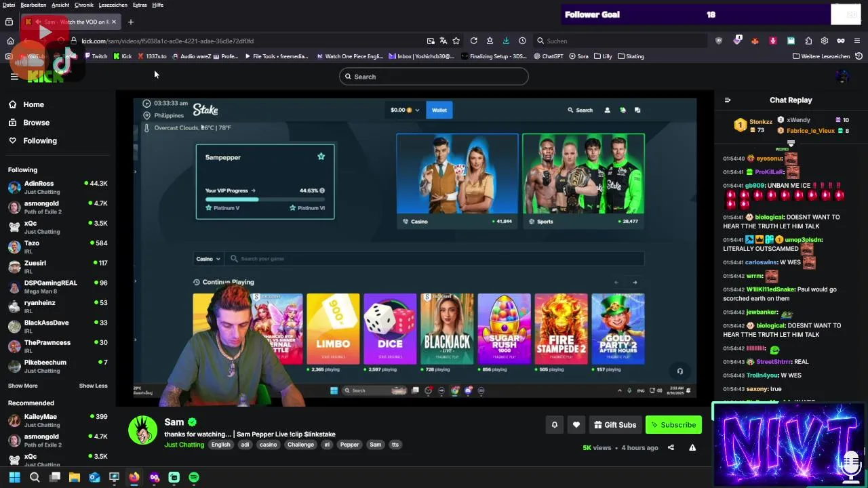Open the Firefox extensions puzzle icon

(808, 41)
